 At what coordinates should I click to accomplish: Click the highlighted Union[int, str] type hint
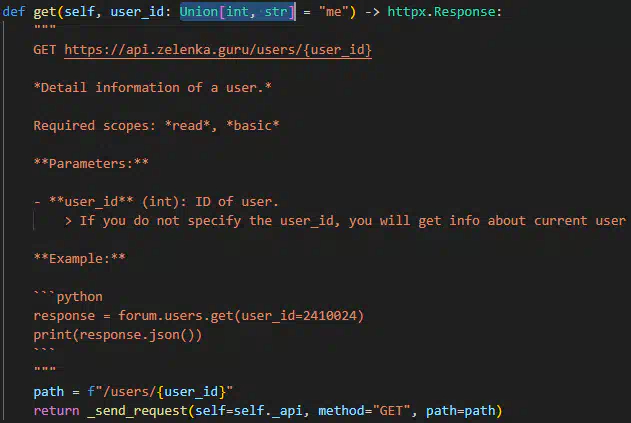coord(237,12)
